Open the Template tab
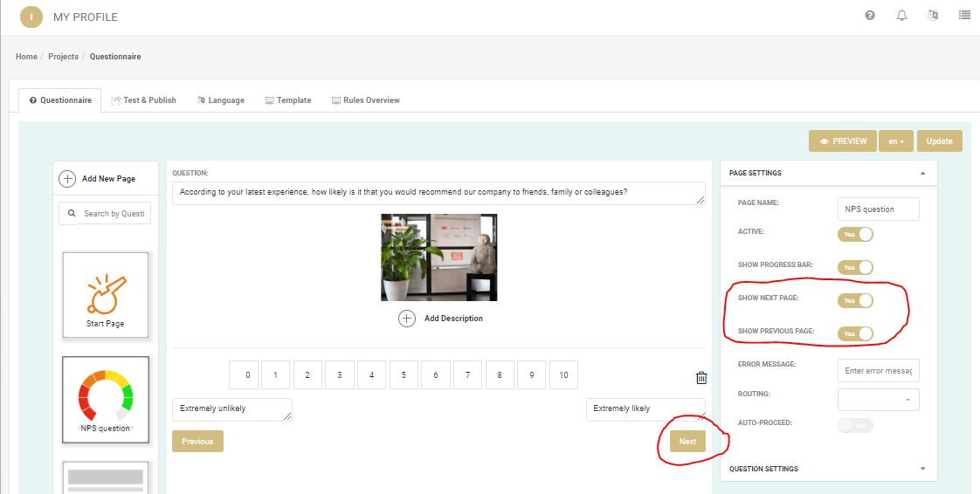980x494 pixels. (287, 99)
